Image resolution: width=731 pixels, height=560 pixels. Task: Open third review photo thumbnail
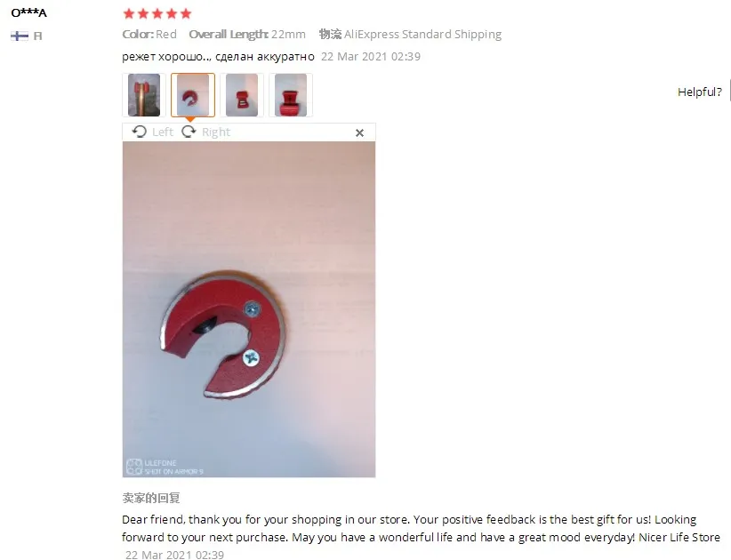click(242, 95)
